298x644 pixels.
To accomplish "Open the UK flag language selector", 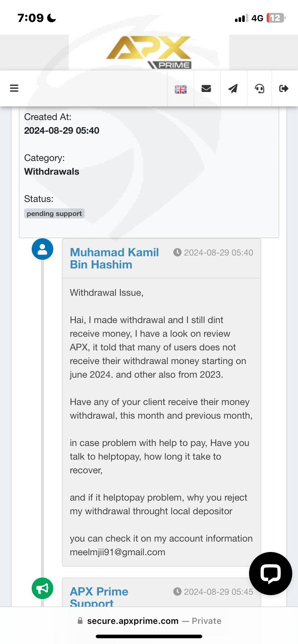I will [181, 89].
